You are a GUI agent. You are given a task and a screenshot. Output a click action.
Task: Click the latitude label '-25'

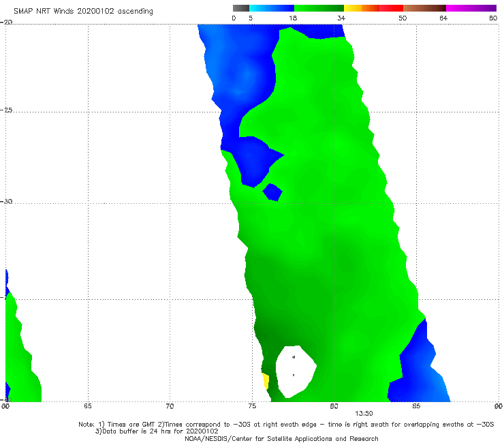tap(6, 110)
